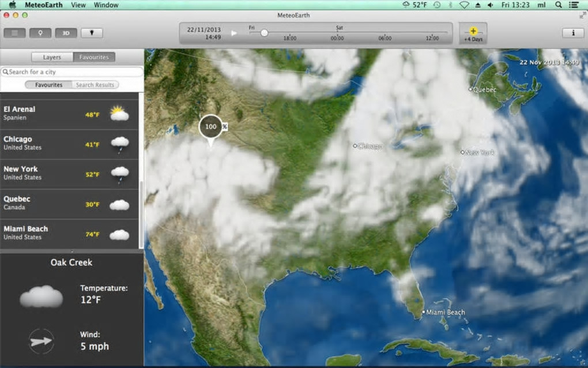The height and width of the screenshot is (368, 588).
Task: Open the View menu
Action: click(78, 5)
